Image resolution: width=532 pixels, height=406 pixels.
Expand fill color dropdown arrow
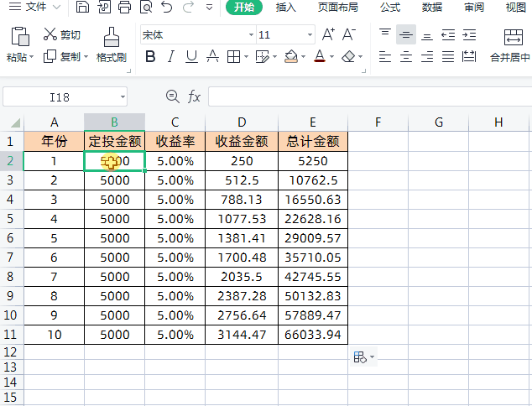tap(303, 57)
